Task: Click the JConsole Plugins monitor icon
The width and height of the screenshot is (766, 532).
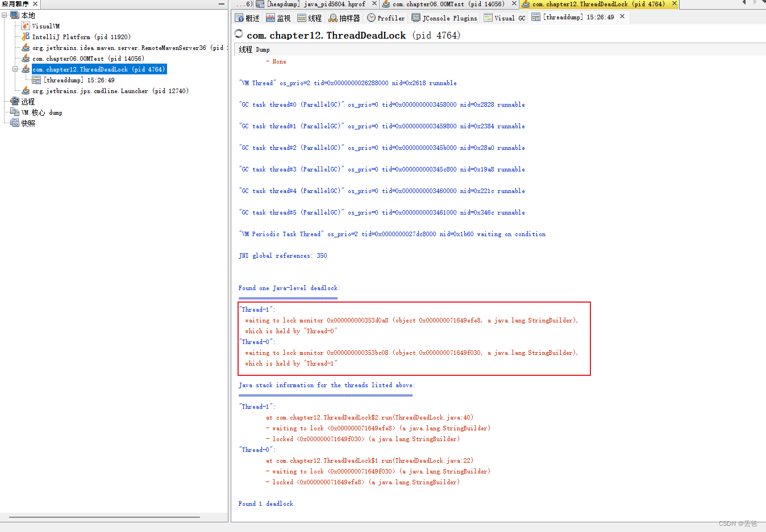Action: pos(416,18)
